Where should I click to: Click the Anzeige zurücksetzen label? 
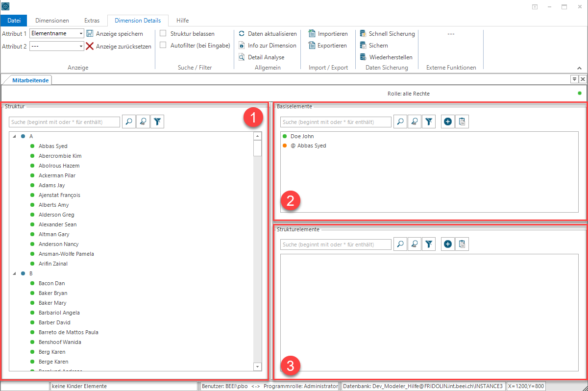click(123, 47)
